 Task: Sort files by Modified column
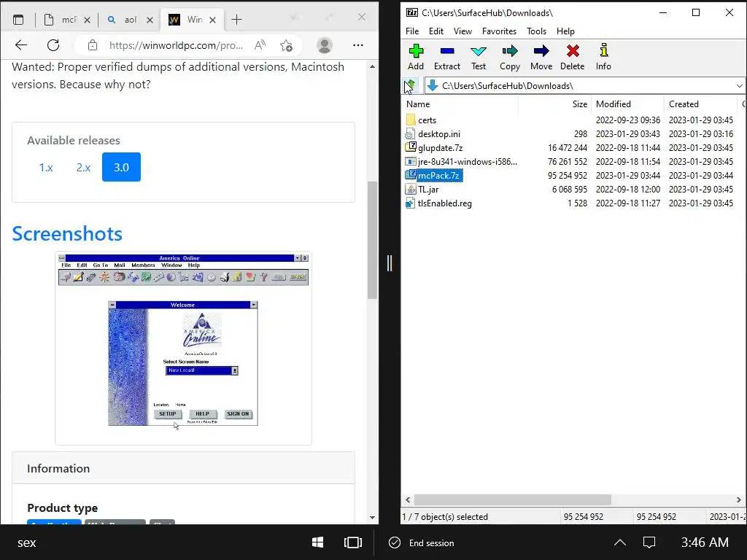pos(627,104)
